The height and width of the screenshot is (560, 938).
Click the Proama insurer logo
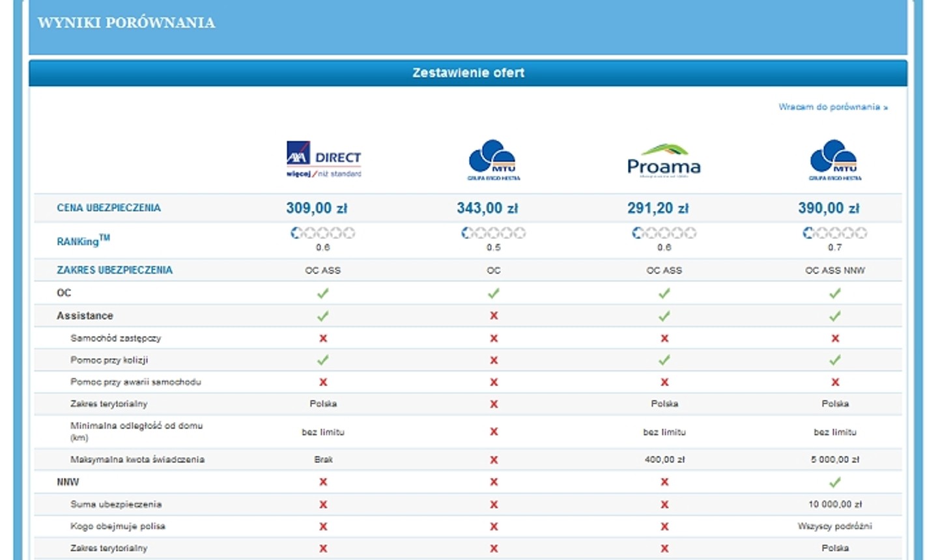coord(664,160)
